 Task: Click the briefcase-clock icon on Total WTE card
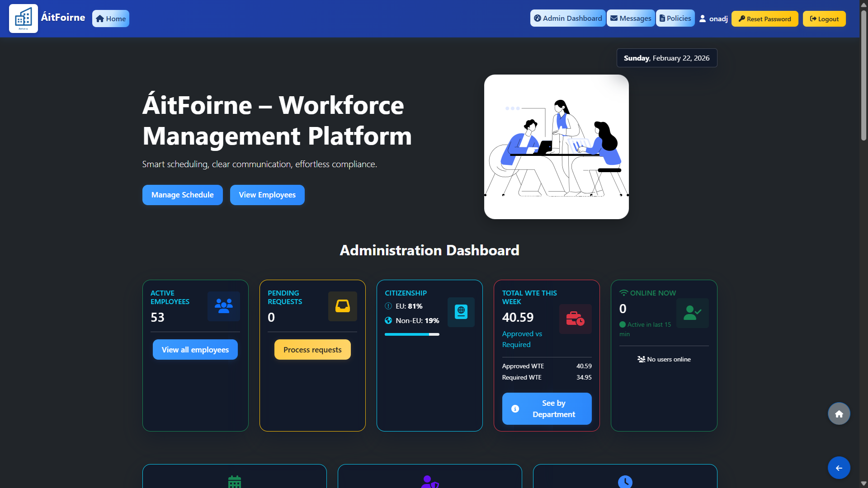coord(575,319)
